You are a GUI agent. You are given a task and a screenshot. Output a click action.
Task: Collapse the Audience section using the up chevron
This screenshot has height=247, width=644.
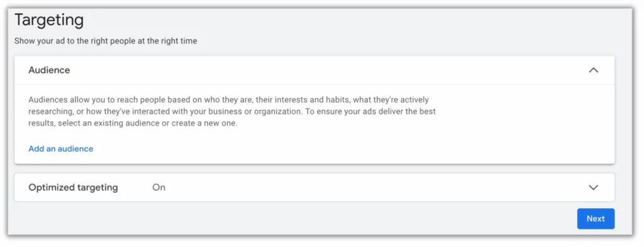(x=593, y=70)
